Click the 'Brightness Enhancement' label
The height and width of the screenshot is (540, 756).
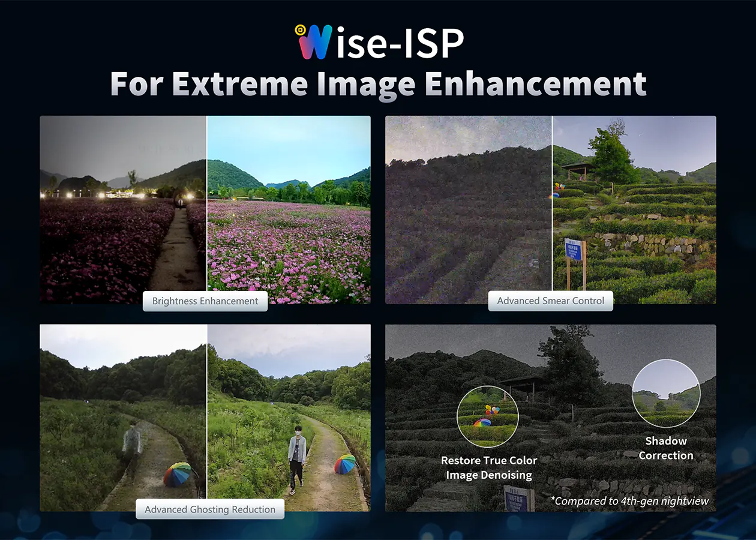point(205,301)
